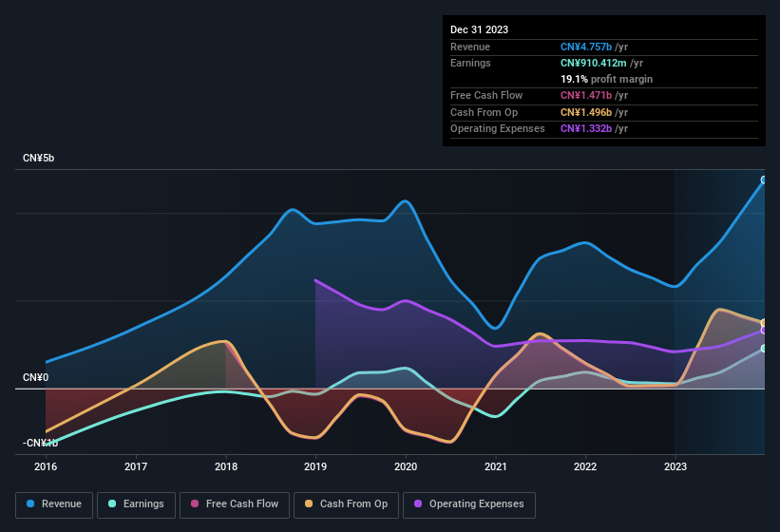Image resolution: width=780 pixels, height=532 pixels.
Task: Toggle Operating Expenses legend item
Action: point(469,504)
